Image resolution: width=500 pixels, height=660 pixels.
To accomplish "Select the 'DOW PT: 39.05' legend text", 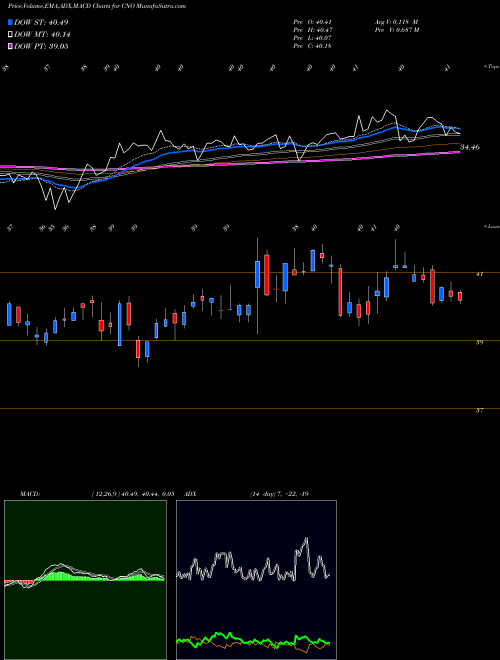I will (41, 46).
